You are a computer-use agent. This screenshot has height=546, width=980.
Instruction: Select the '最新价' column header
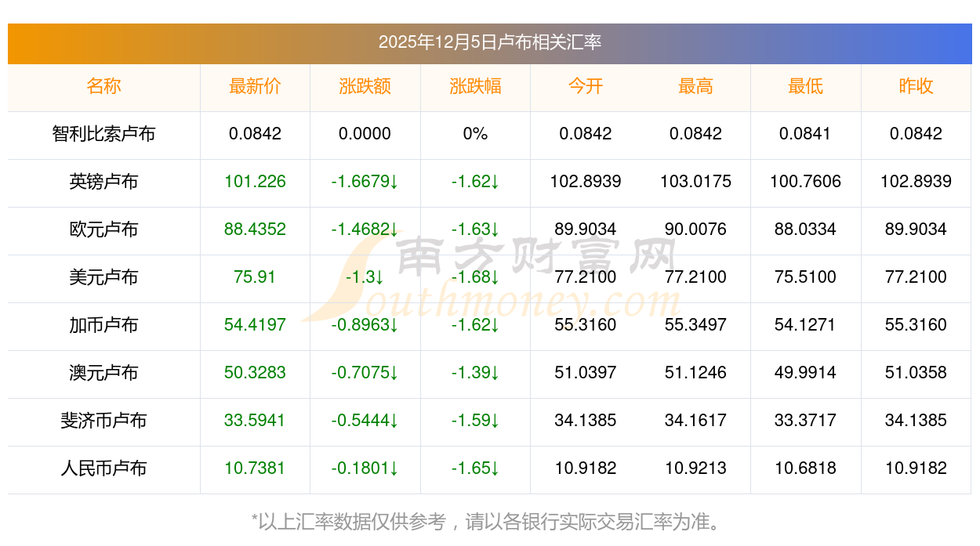click(255, 86)
